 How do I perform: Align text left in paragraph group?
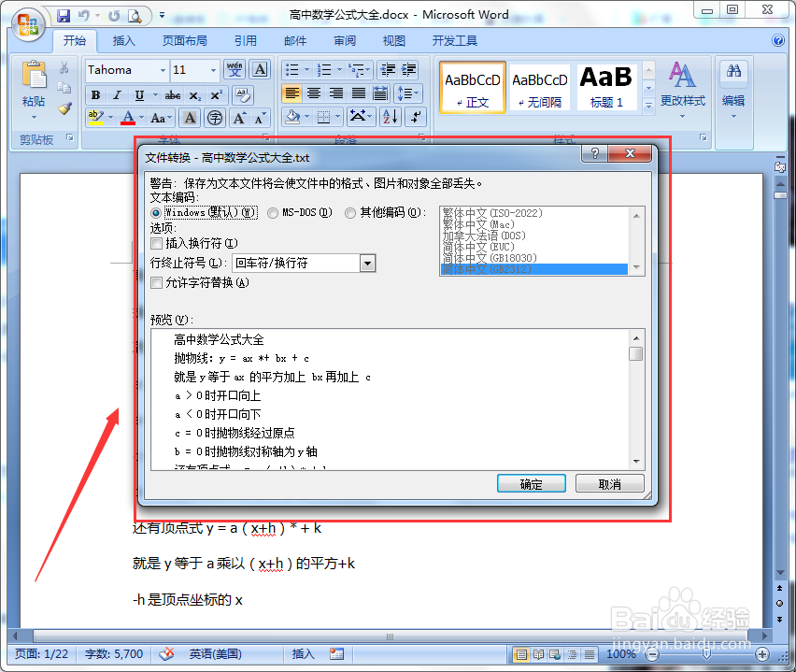click(291, 93)
